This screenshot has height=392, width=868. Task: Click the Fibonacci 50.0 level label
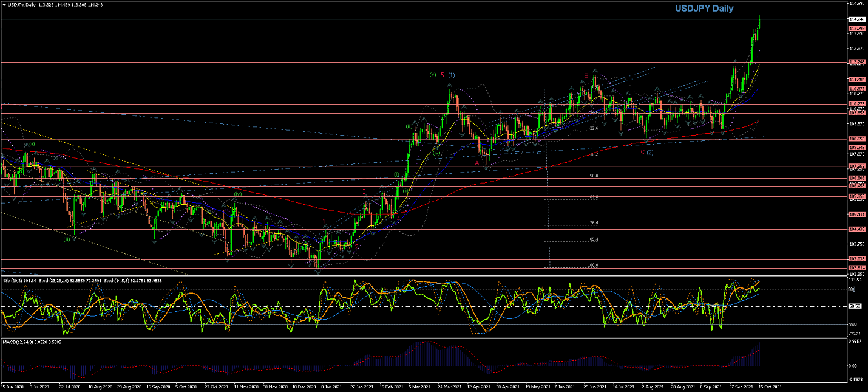tap(594, 176)
